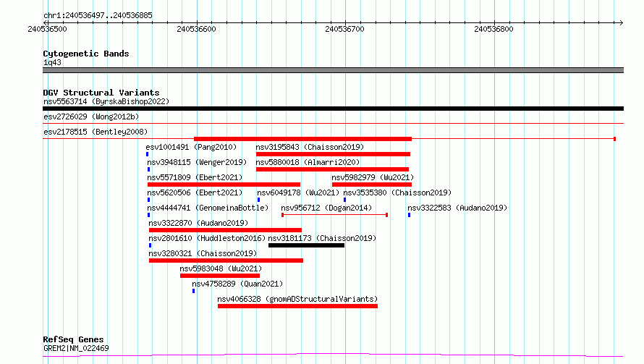Select nsv3181173 (Chaisson2019) label
Screen dimensions: 644x364
pyautogui.click(x=322, y=238)
